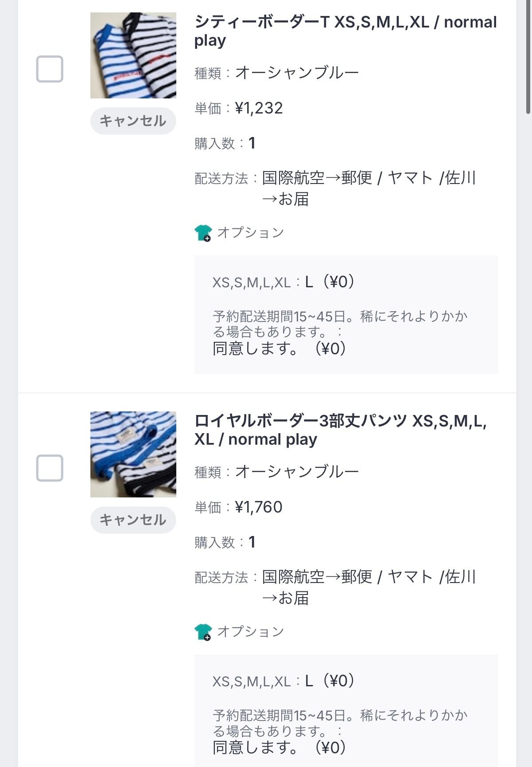Open the ロイヤルボーダー pants product thumbnail
This screenshot has height=767, width=532.
coord(133,454)
